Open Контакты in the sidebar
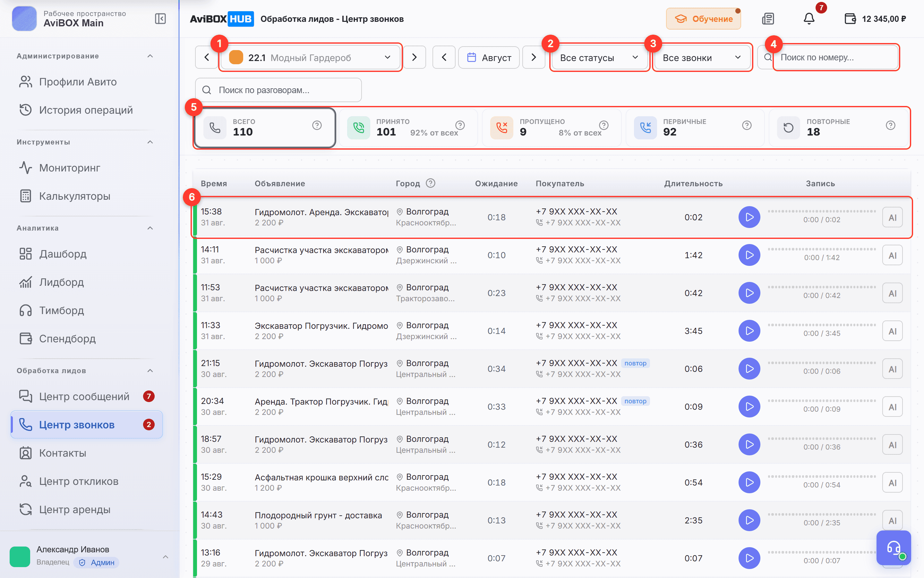The width and height of the screenshot is (924, 578). click(87, 453)
